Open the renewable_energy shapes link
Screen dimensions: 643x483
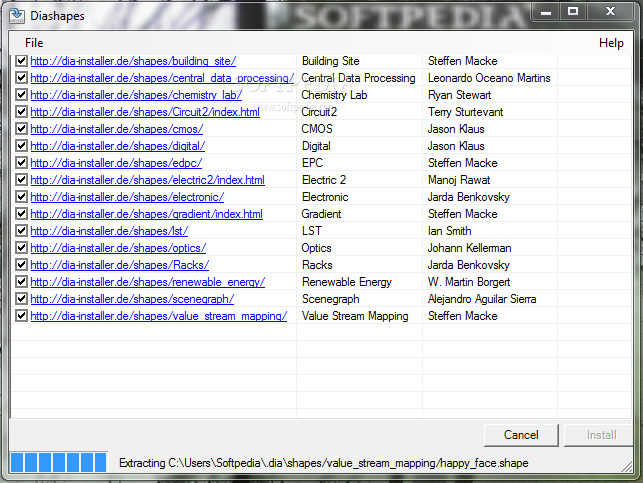148,282
